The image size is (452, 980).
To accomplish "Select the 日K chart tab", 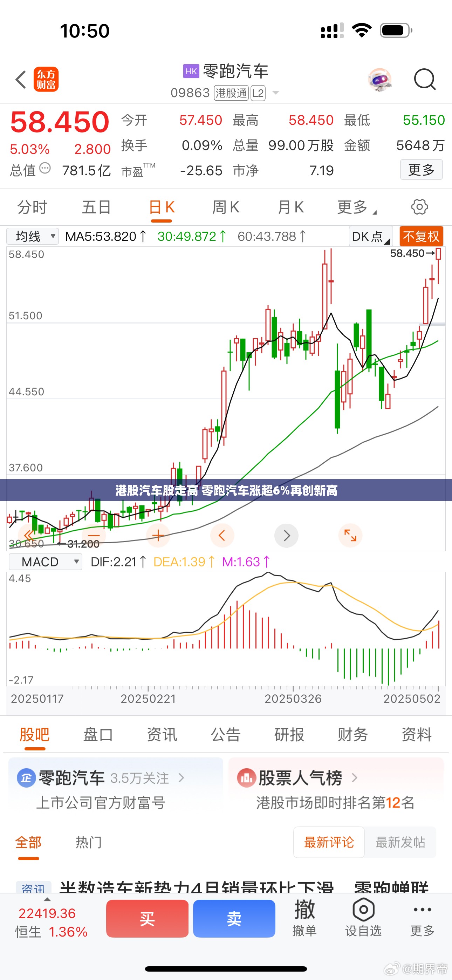I will click(162, 207).
